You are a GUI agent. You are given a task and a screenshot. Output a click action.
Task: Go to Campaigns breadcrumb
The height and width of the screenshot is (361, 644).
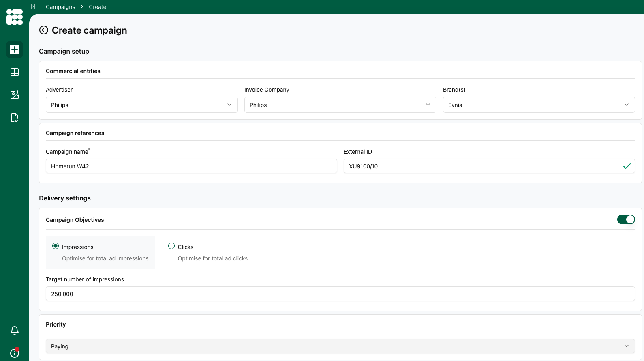[x=60, y=7]
